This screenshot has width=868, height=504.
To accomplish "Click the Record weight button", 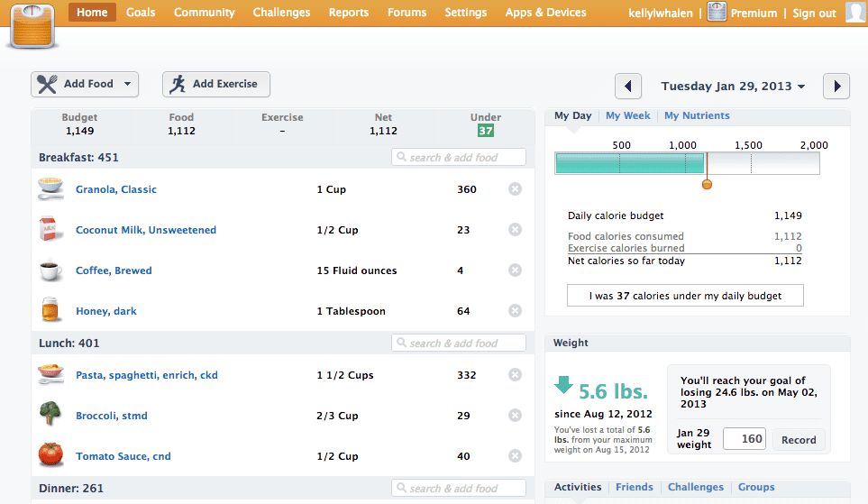I will (x=798, y=440).
